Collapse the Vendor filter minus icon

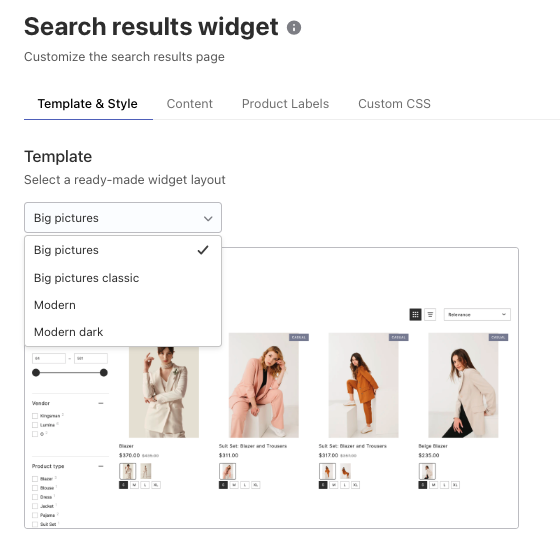tap(101, 403)
